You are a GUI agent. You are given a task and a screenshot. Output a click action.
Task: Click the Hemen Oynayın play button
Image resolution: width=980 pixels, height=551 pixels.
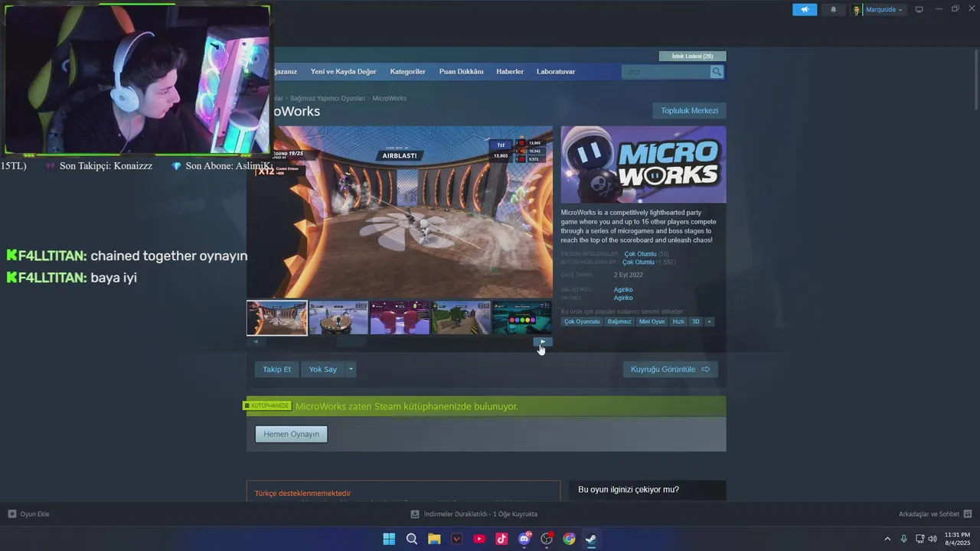291,434
